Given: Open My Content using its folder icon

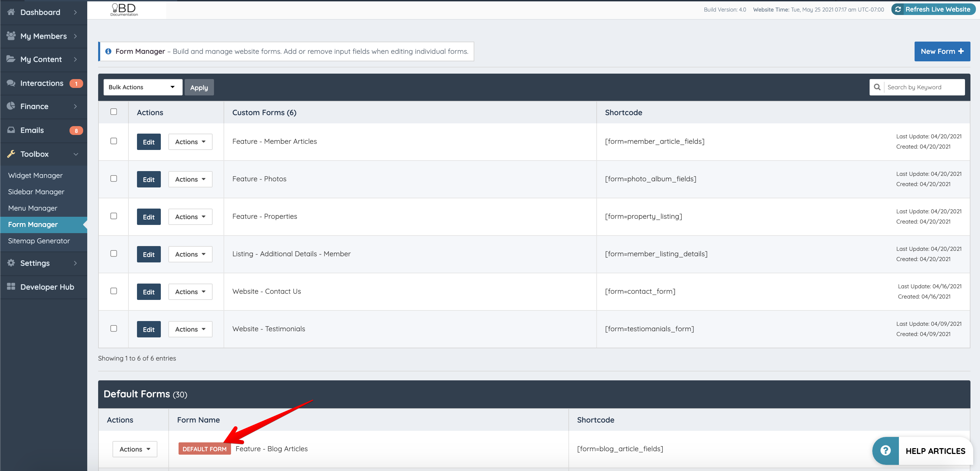Looking at the screenshot, I should (x=11, y=59).
